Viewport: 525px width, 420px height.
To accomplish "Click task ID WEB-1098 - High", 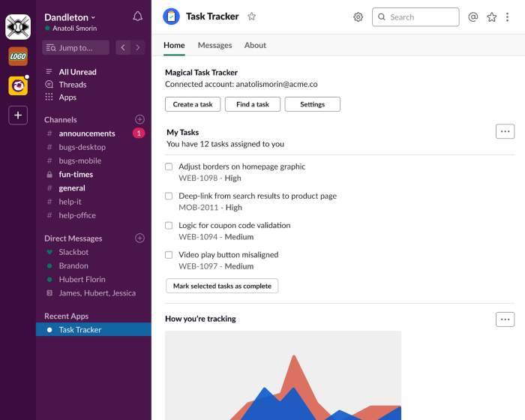I will coord(210,178).
